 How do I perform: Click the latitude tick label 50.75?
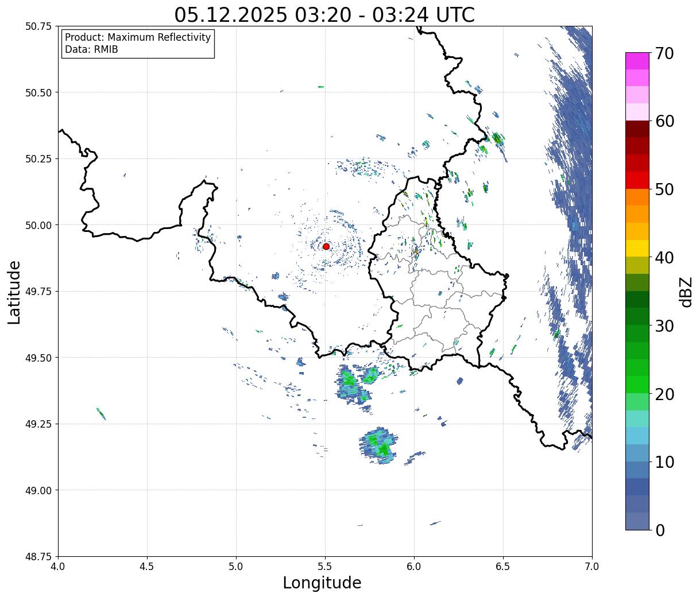click(38, 26)
